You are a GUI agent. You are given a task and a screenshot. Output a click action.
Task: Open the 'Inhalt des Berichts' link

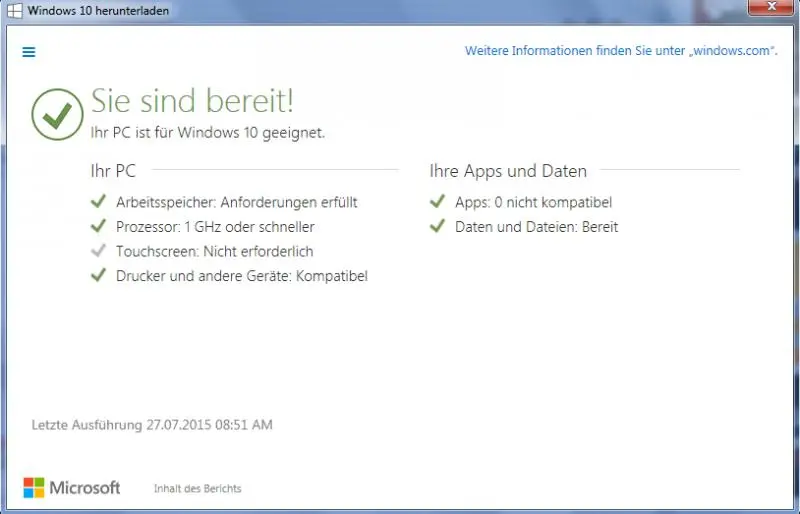click(x=197, y=489)
